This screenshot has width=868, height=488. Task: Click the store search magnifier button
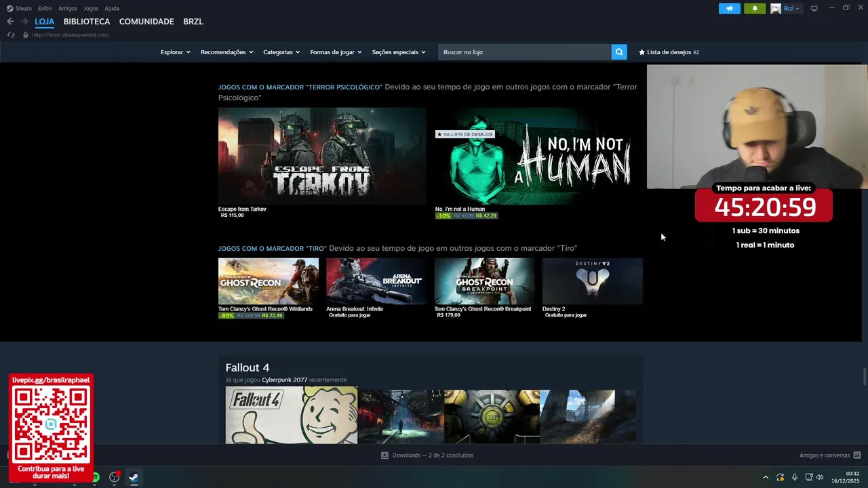coord(619,52)
